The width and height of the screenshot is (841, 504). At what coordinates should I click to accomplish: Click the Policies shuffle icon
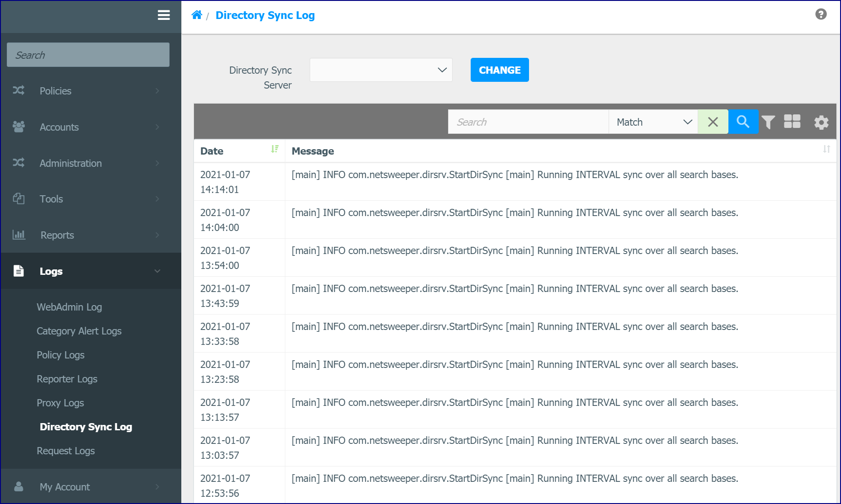[19, 90]
